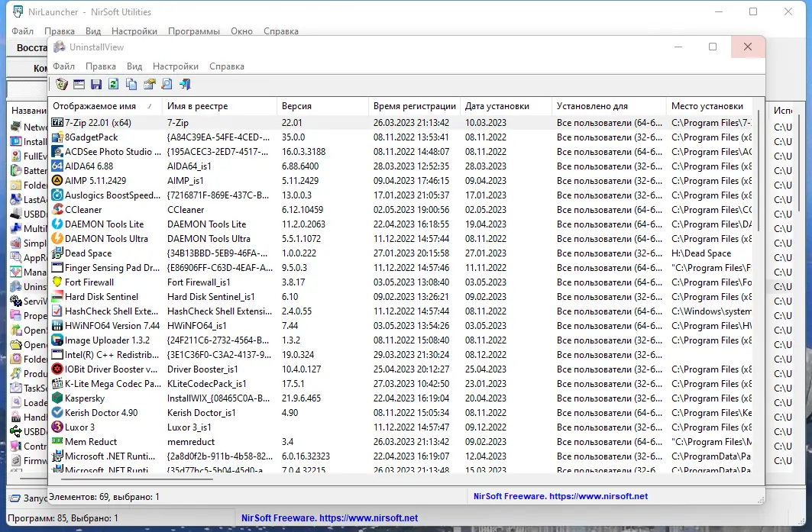Sort by Место установки column header
Viewport: 812px width, 532px height.
710,106
